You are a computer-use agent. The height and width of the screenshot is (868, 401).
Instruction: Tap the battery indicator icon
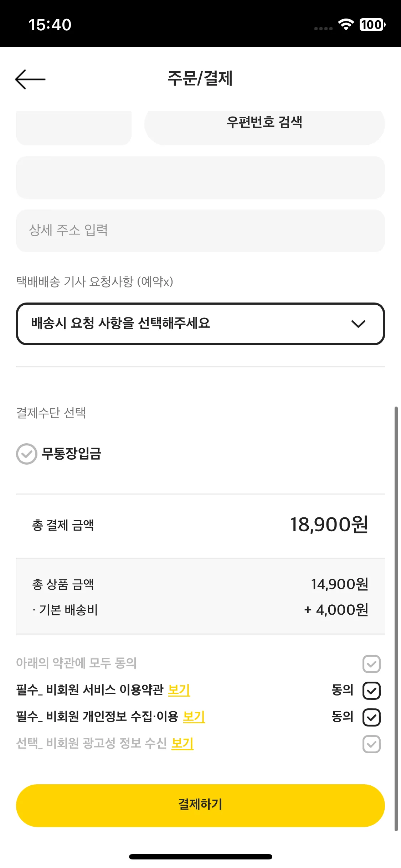[x=372, y=25]
